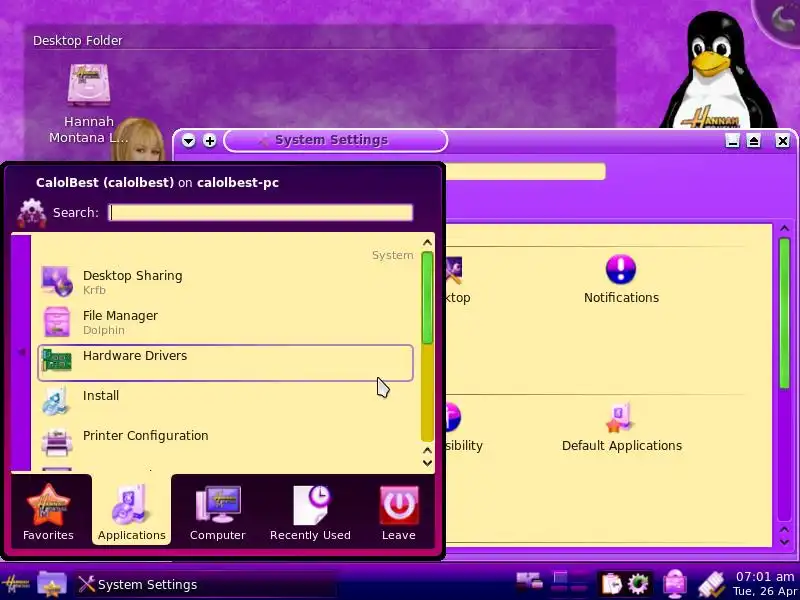Click the Plasma cashew corner icon
The width and height of the screenshot is (800, 600).
[x=781, y=19]
